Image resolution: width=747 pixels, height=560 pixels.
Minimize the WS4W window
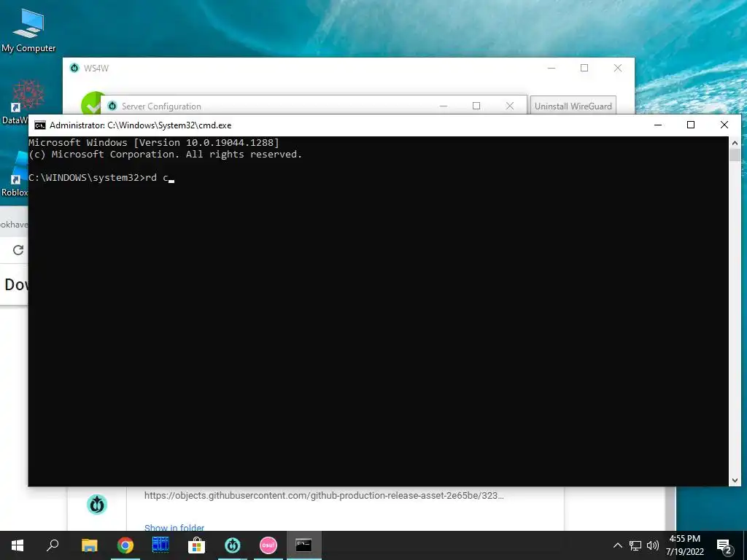pyautogui.click(x=551, y=68)
